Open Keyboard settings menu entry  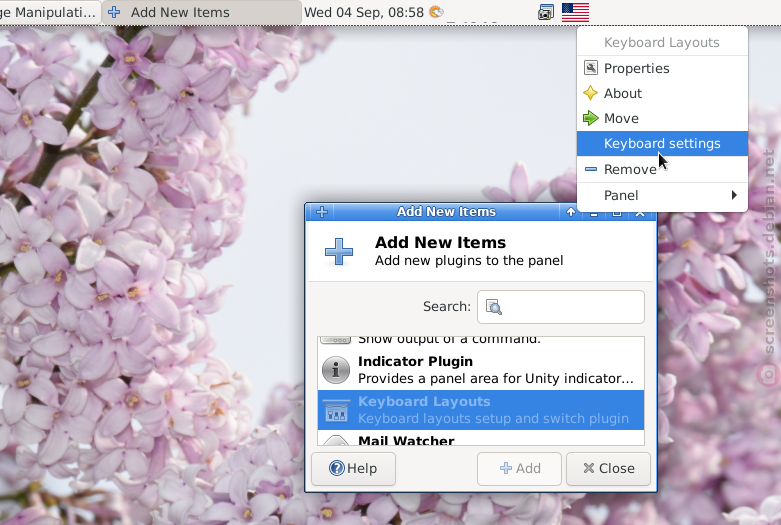(662, 143)
